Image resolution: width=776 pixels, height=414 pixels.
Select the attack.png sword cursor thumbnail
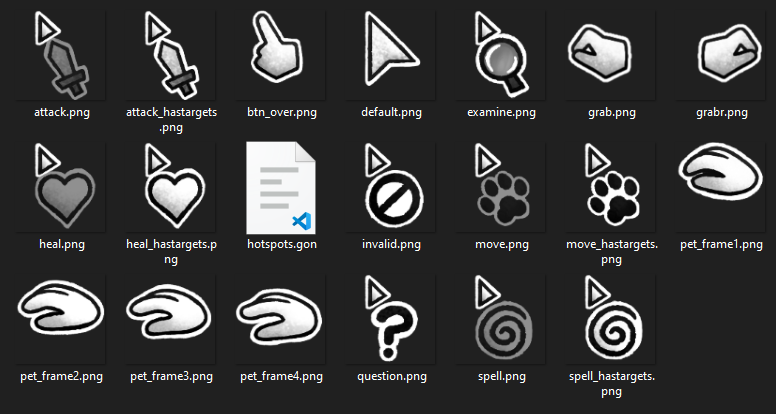62,54
